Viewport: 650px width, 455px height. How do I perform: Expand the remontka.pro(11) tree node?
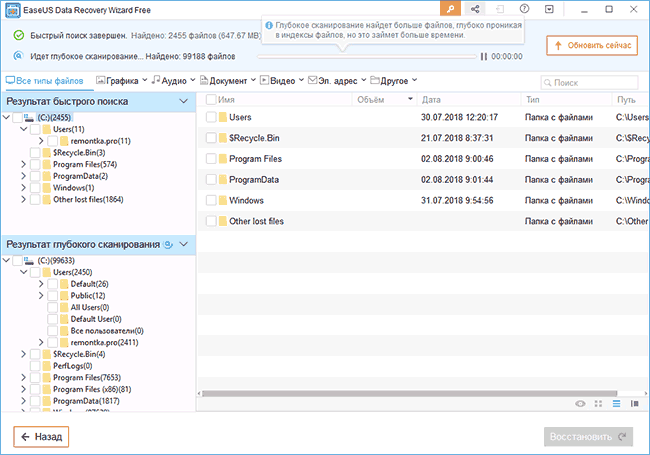41,141
